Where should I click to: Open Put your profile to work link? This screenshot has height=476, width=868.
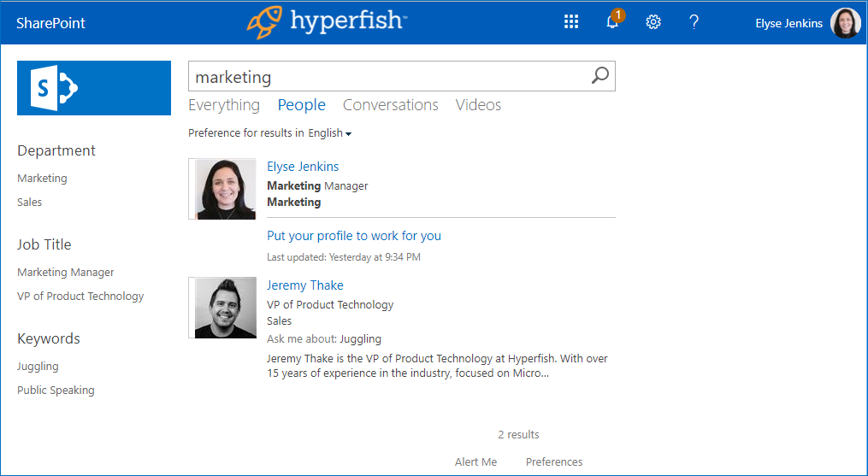click(x=354, y=236)
